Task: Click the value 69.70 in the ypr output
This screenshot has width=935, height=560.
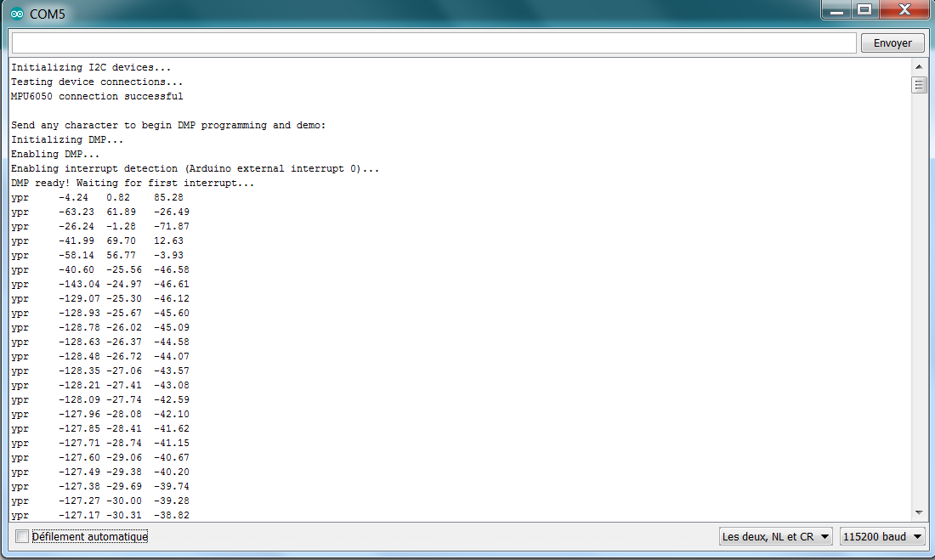Action: 121,241
